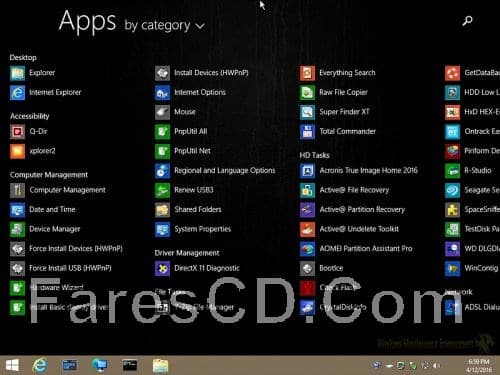Launch Active@ Undelete Toolkit icon
Screen dimensions: 500x375
307,229
